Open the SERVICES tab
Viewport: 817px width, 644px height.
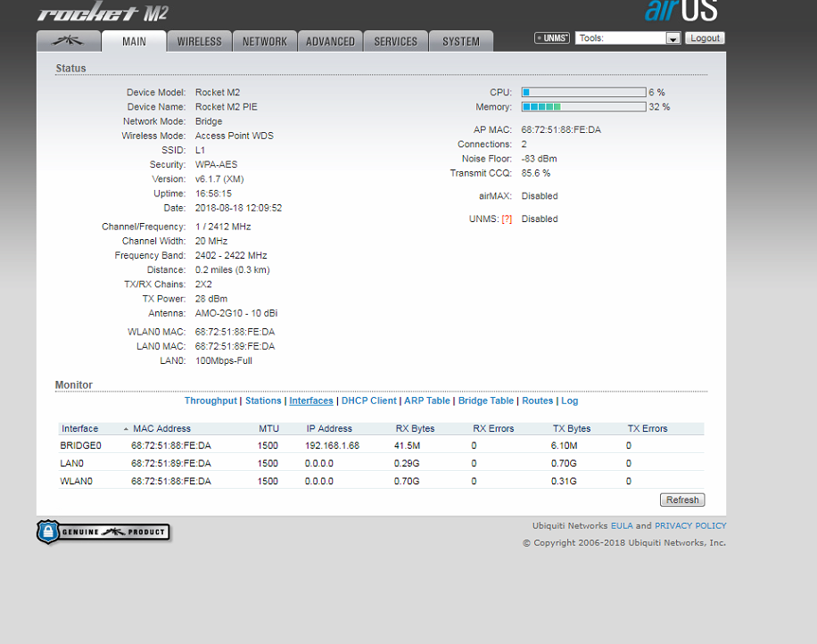[395, 41]
